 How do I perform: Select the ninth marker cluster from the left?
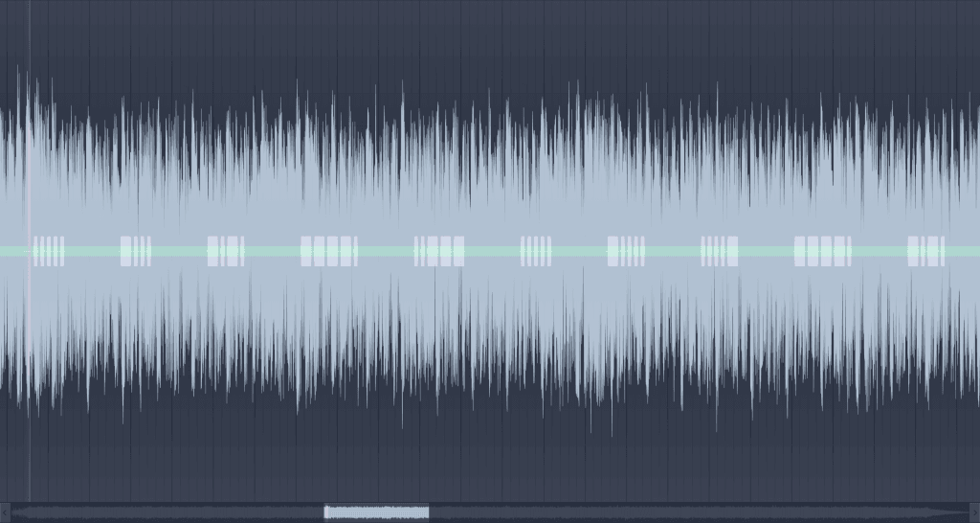(822, 251)
